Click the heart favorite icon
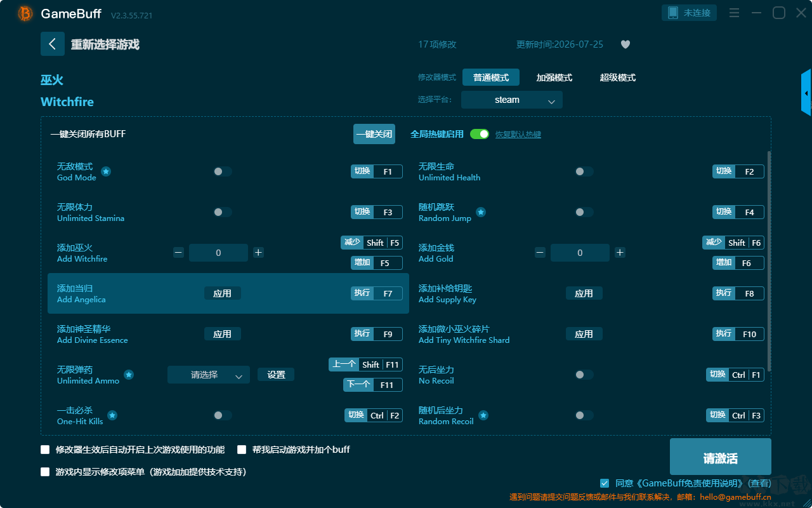The height and width of the screenshot is (508, 812). [625, 44]
